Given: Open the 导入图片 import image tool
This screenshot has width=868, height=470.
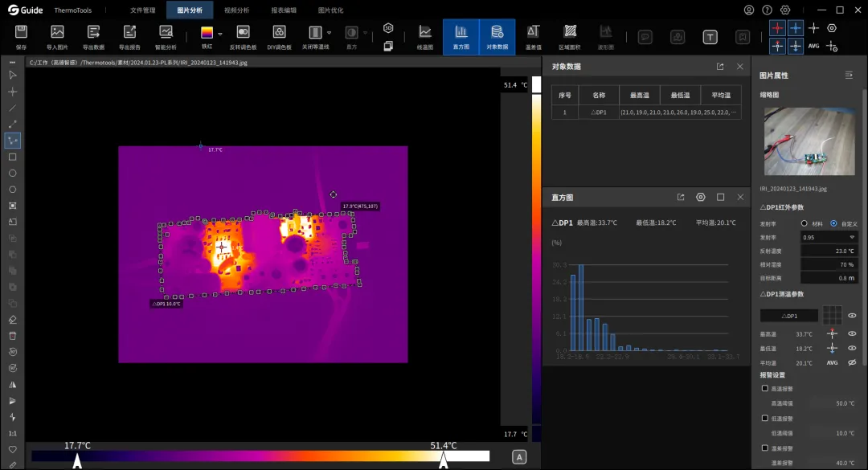Looking at the screenshot, I should (57, 36).
